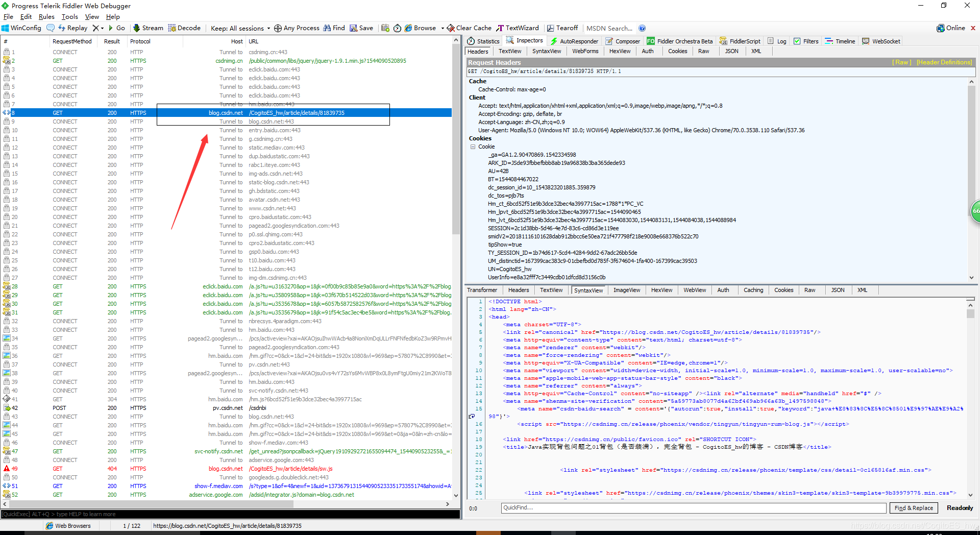The height and width of the screenshot is (535, 980).
Task: Click the Online network status indicator
Action: (951, 28)
